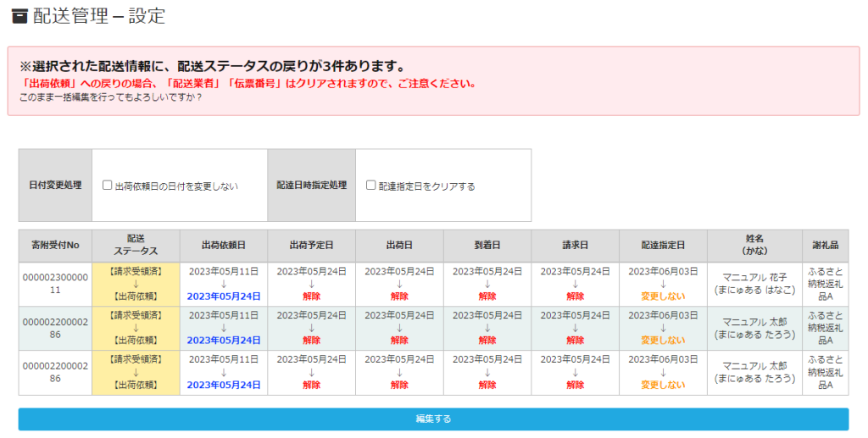Image resolution: width=868 pixels, height=438 pixels.
Task: Click the 日付変更処理 label cell
Action: point(55,185)
